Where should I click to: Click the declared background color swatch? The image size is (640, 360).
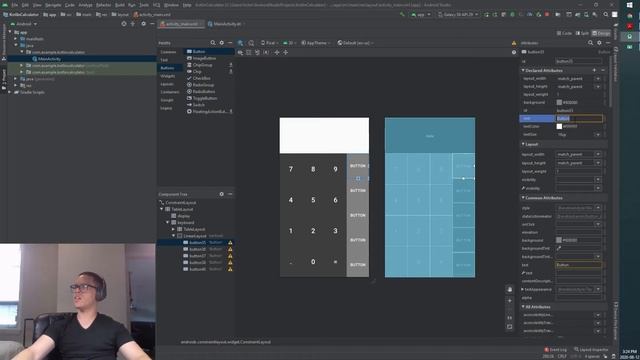click(559, 102)
